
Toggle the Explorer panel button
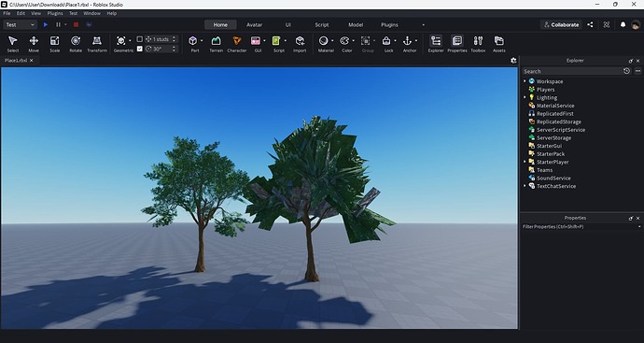point(436,44)
